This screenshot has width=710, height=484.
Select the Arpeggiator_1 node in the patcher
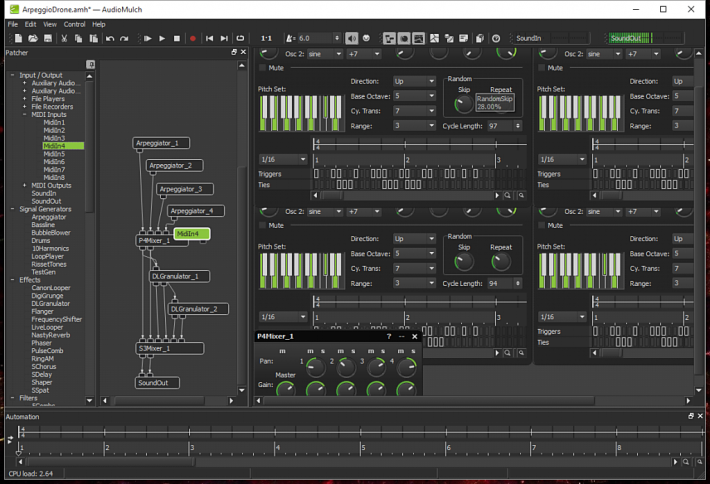(x=161, y=143)
